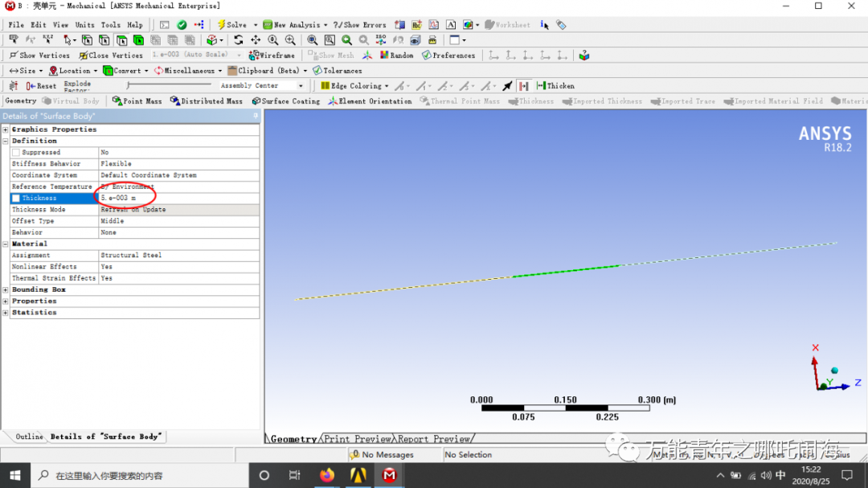Expand the Properties section
This screenshot has height=488, width=868.
(x=6, y=301)
